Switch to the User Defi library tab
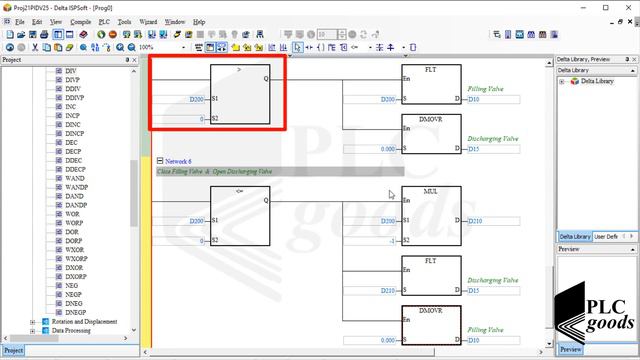Screen dimensions: 640x360 click(x=606, y=237)
